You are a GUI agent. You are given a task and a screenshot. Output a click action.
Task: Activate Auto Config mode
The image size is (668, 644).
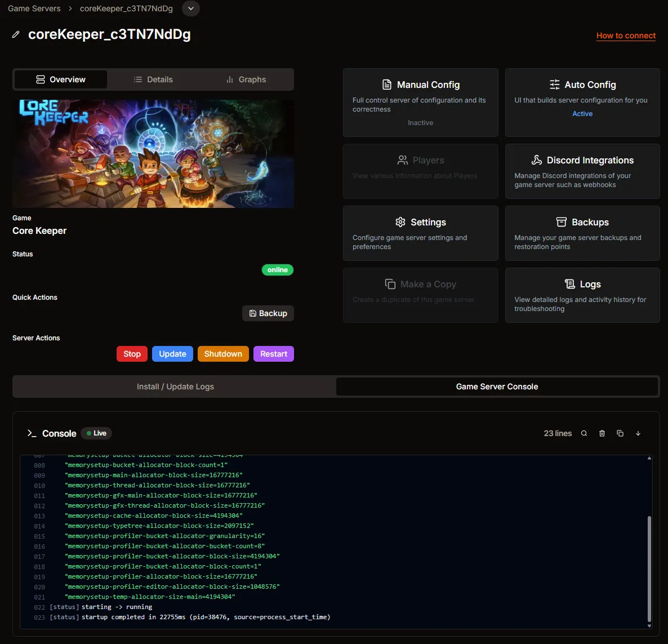[582, 103]
